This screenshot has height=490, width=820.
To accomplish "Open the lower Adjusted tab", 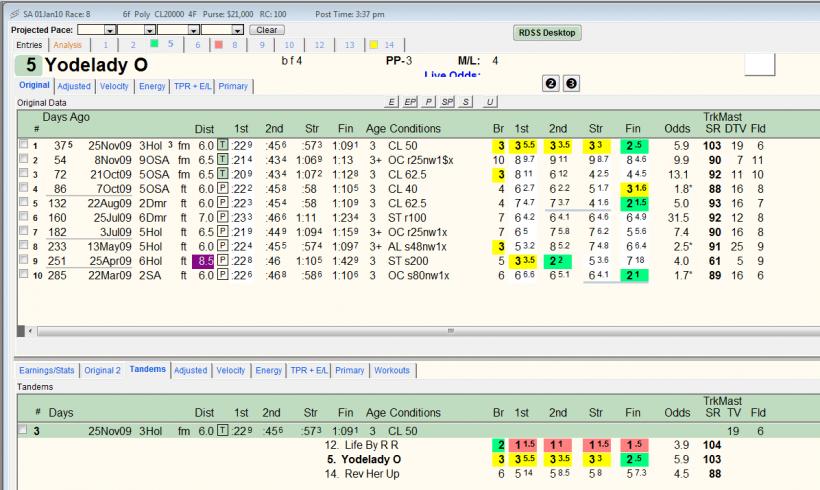I will pyautogui.click(x=190, y=370).
